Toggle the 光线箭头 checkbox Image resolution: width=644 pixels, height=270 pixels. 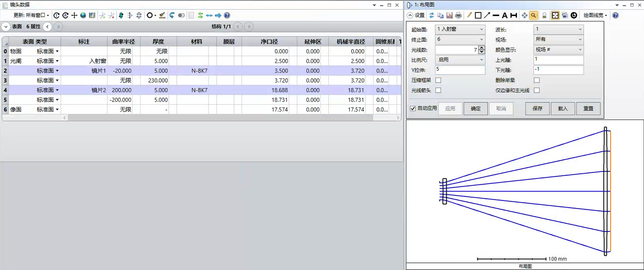(438, 90)
